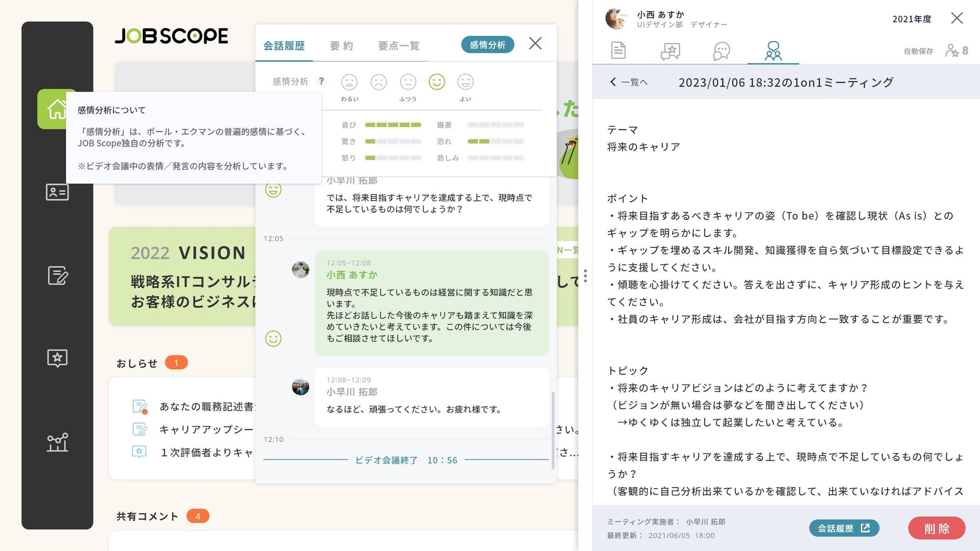This screenshot has width=980, height=551.
Task: Select the ふつう neutral face filter
Action: [x=408, y=82]
